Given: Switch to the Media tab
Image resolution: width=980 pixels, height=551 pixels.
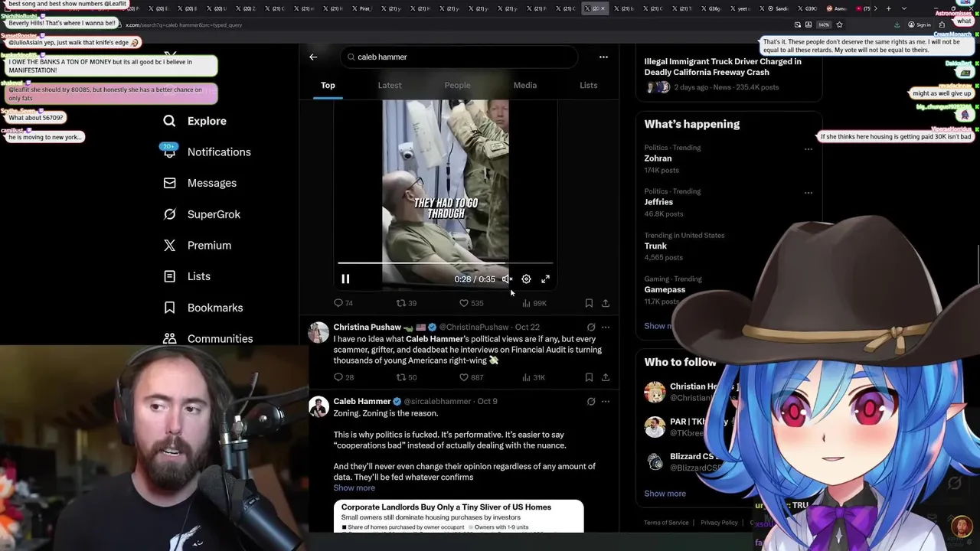Looking at the screenshot, I should coord(525,85).
